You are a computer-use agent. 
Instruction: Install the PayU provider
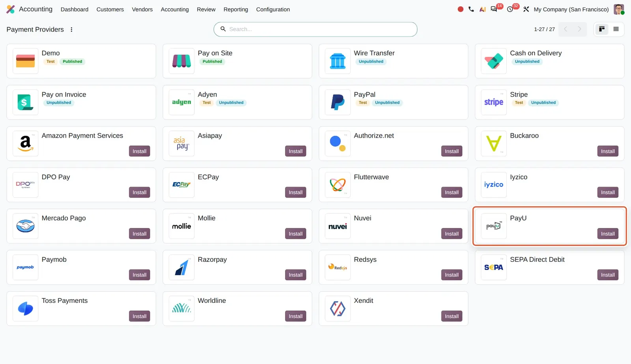[x=608, y=234]
